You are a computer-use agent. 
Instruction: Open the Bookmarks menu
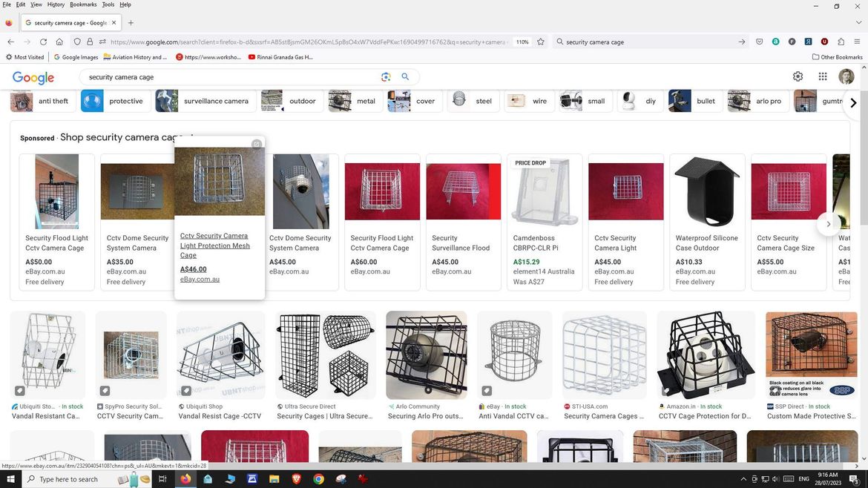pos(83,4)
